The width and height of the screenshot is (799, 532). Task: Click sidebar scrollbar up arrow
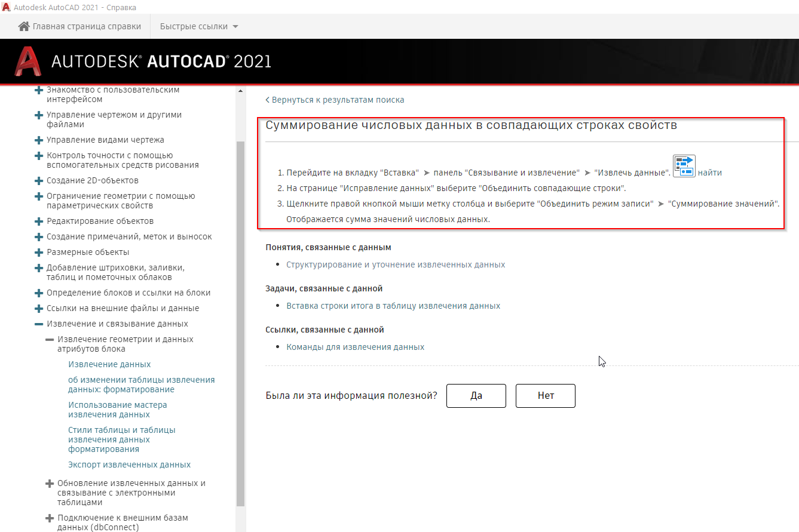click(241, 91)
